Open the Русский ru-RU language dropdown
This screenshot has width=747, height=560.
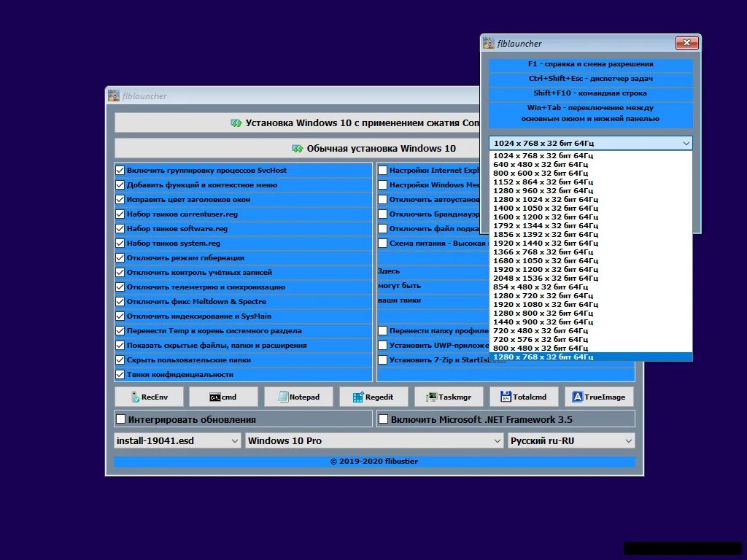click(x=571, y=441)
